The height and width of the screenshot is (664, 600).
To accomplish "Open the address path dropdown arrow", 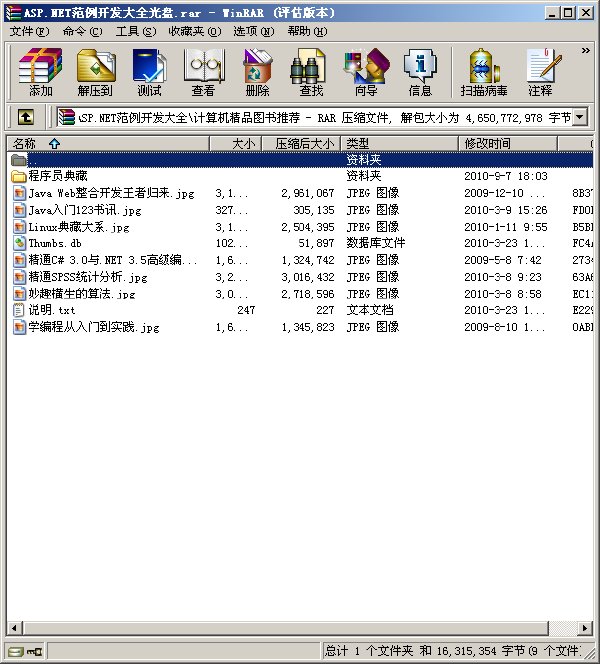I will pyautogui.click(x=580, y=117).
